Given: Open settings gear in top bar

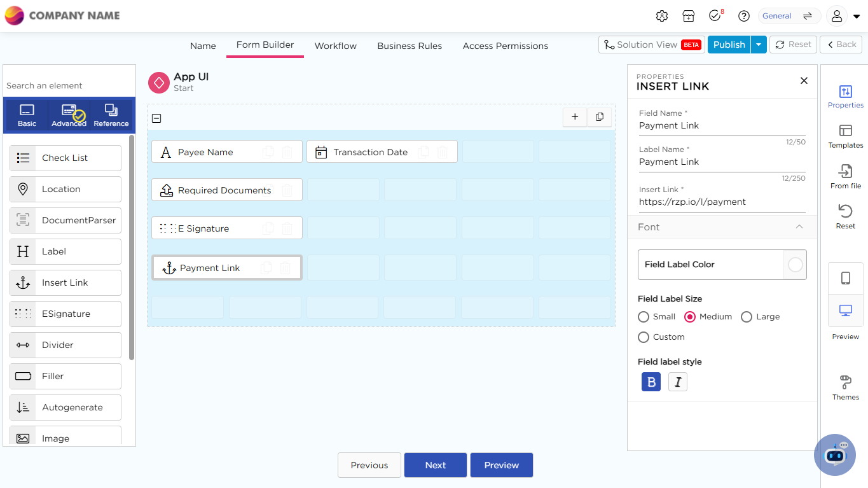Looking at the screenshot, I should click(x=661, y=16).
